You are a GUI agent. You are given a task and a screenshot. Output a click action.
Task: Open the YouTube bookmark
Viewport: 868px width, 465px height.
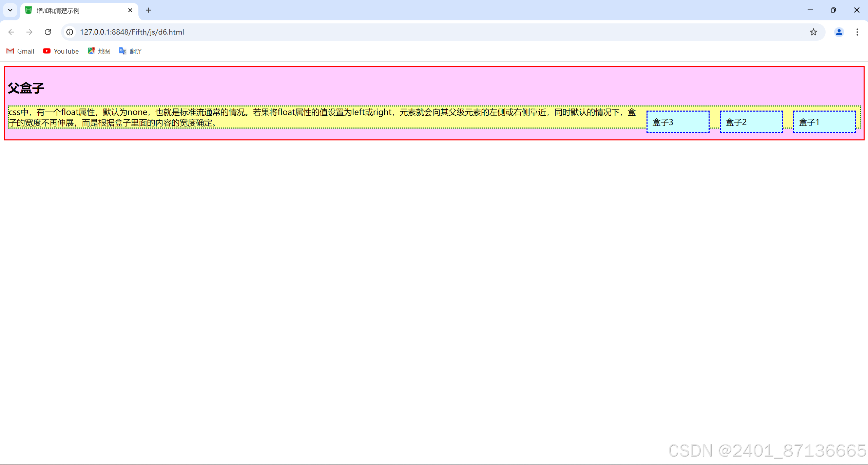coord(61,51)
